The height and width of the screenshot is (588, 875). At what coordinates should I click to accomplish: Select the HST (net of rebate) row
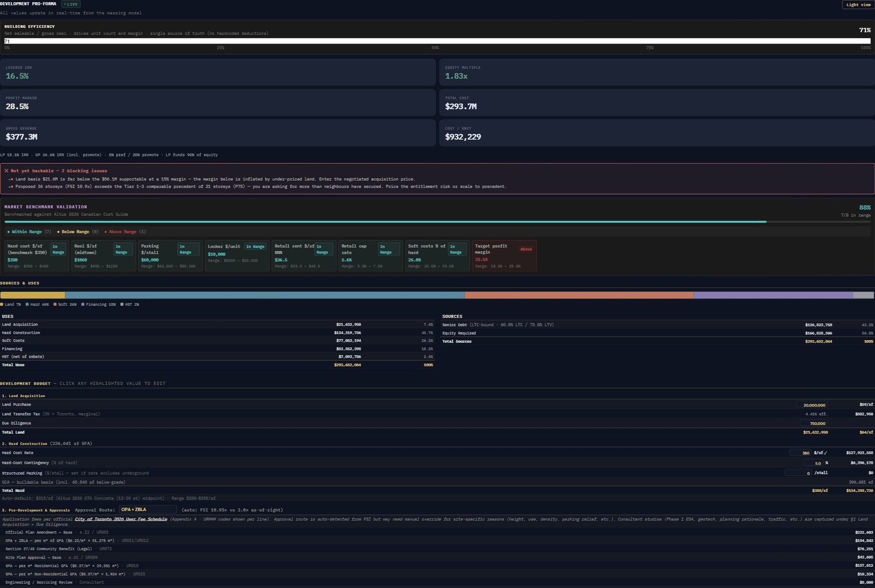click(x=217, y=357)
